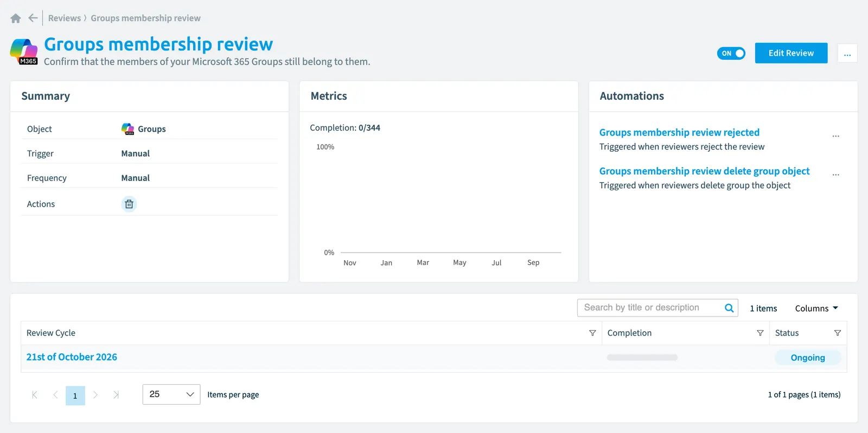The image size is (868, 433).
Task: Click the Ongoing status badge
Action: pyautogui.click(x=808, y=358)
